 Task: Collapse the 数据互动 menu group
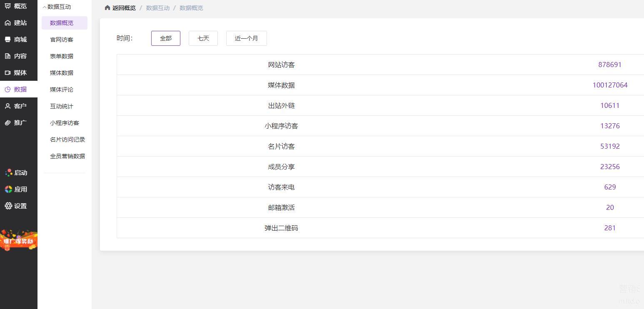coord(57,7)
